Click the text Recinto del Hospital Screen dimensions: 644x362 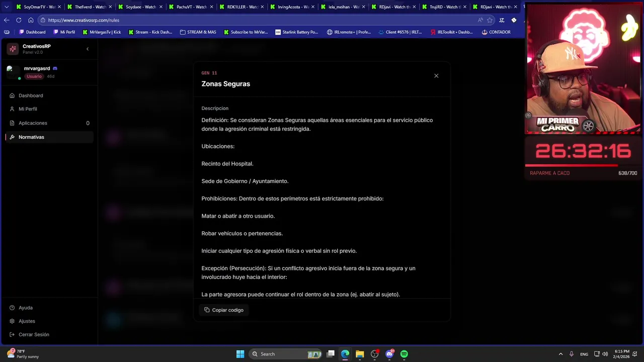pyautogui.click(x=227, y=164)
